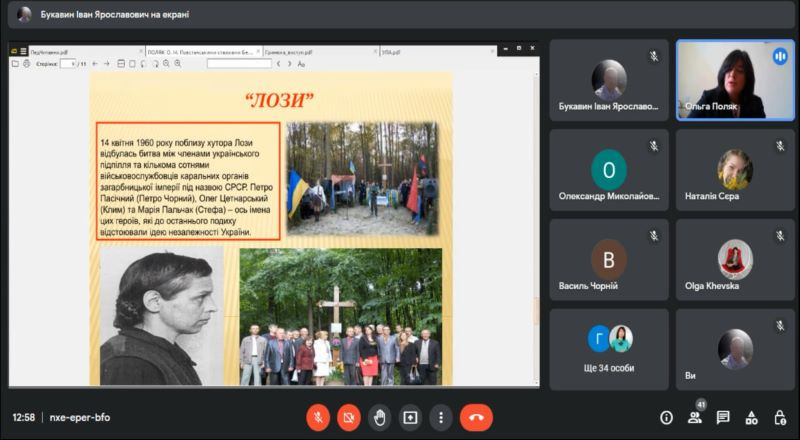Click muted mic icon on Олександр Миколайович tile
The width and height of the screenshot is (800, 440).
pos(654,146)
